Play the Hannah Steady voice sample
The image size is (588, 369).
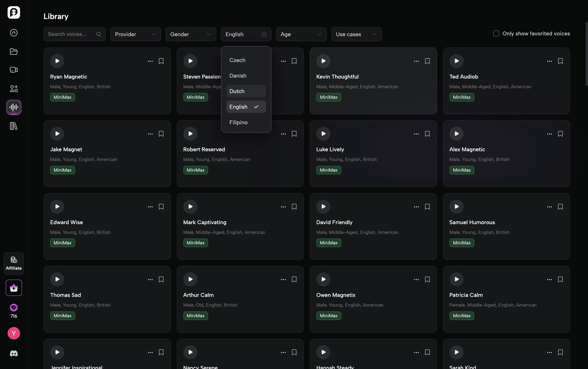tap(323, 352)
